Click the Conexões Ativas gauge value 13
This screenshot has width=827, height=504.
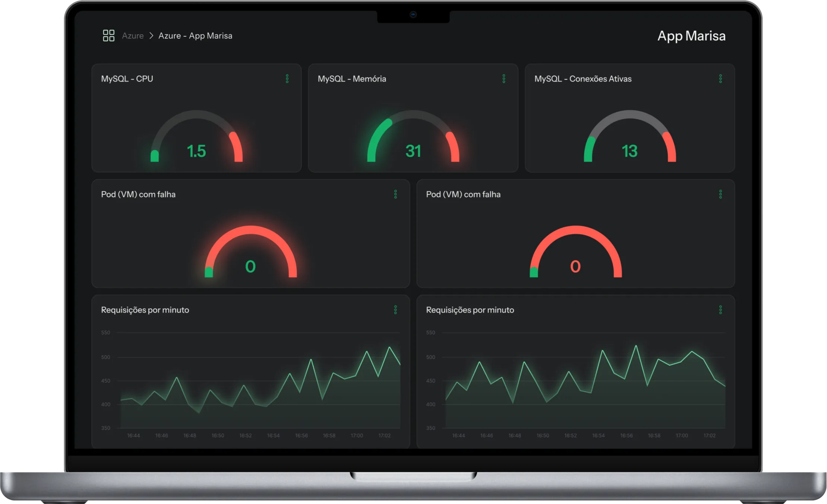coord(629,151)
